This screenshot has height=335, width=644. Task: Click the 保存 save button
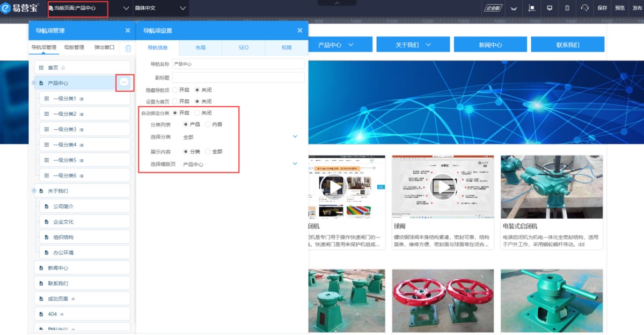602,8
